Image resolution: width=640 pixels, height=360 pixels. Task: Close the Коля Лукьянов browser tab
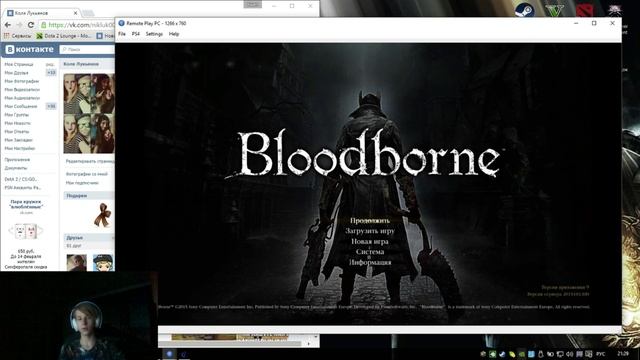pos(76,13)
